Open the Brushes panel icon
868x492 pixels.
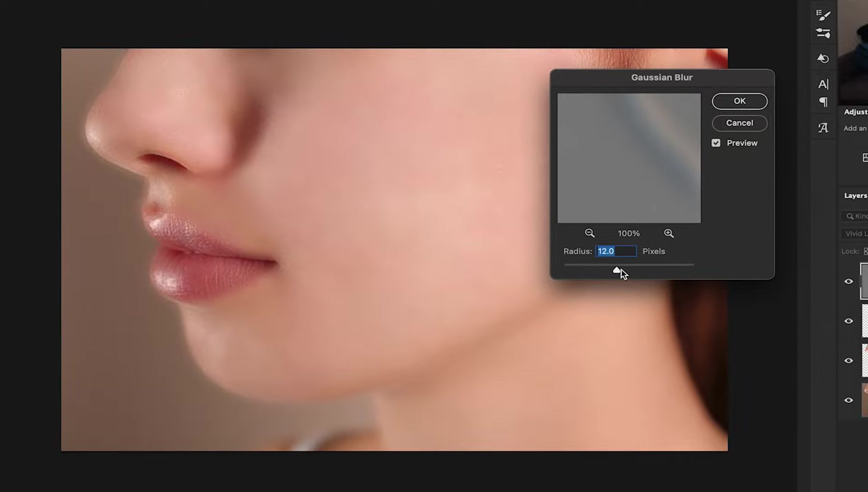tap(823, 33)
